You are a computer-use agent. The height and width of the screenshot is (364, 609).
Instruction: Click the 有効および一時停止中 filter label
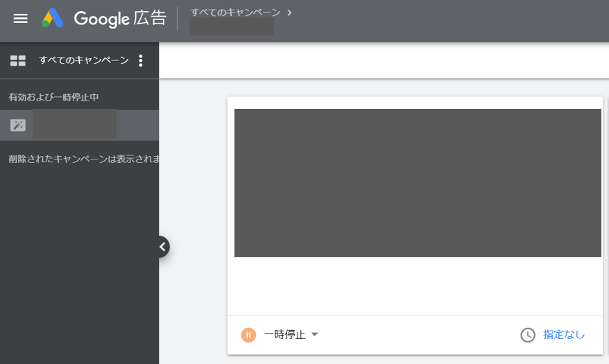coord(53,97)
